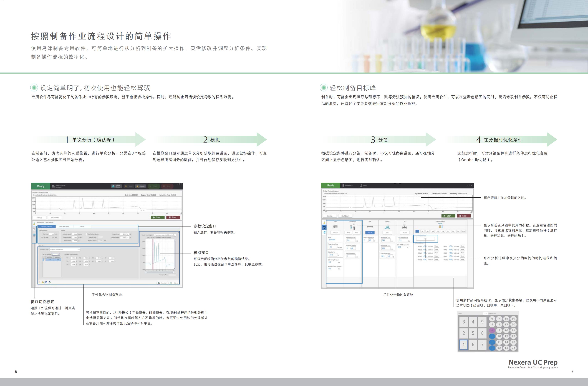588x386 pixels.
Task: Click the Pump module icon
Action: click(x=335, y=226)
